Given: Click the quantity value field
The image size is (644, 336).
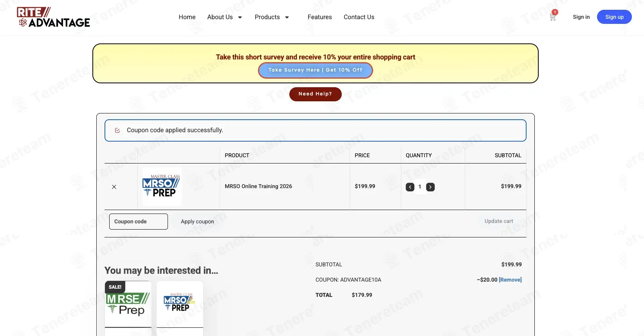Looking at the screenshot, I should coord(420,187).
